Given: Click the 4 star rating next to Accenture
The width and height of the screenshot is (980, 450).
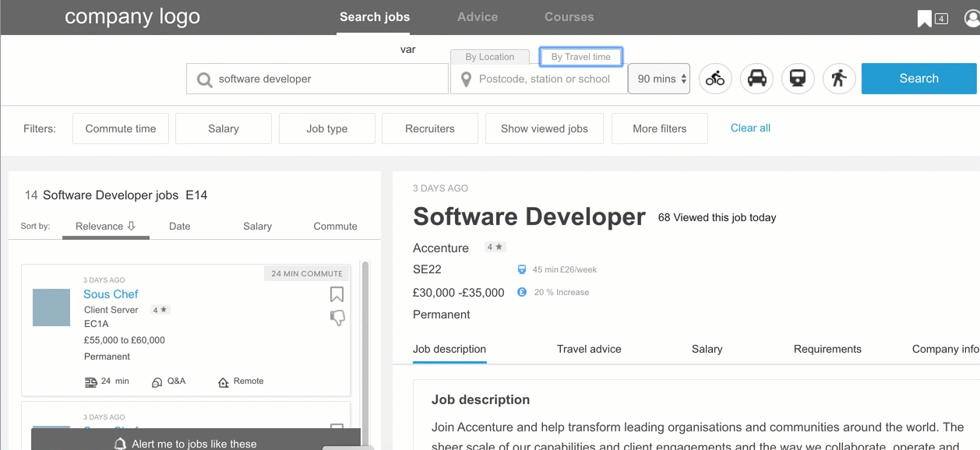Looking at the screenshot, I should [495, 247].
